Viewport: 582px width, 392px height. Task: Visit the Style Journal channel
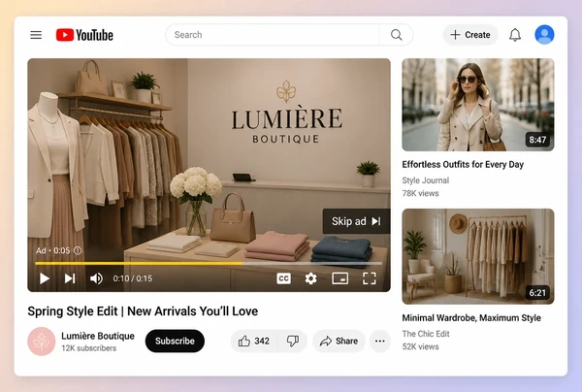pos(426,180)
